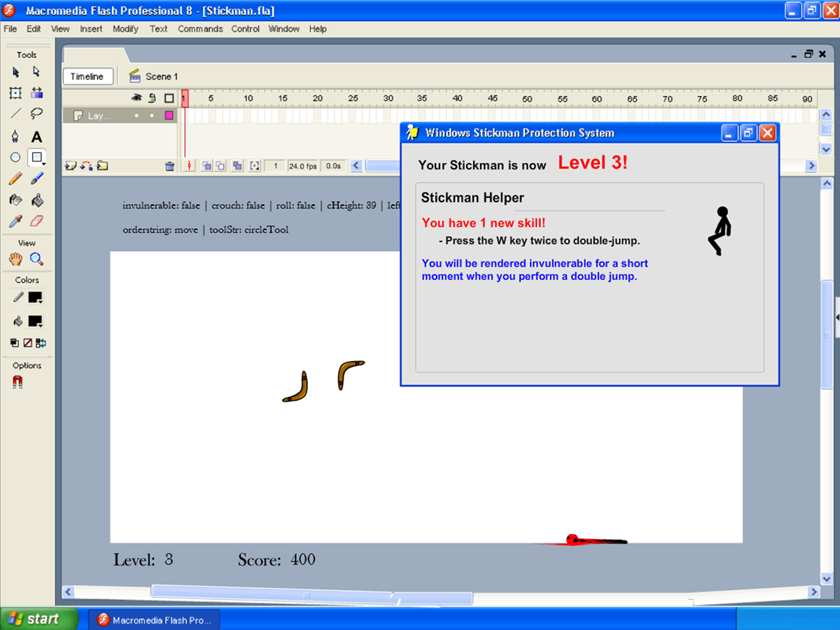Toggle the layer's lock dot
The image size is (840, 630).
point(152,115)
